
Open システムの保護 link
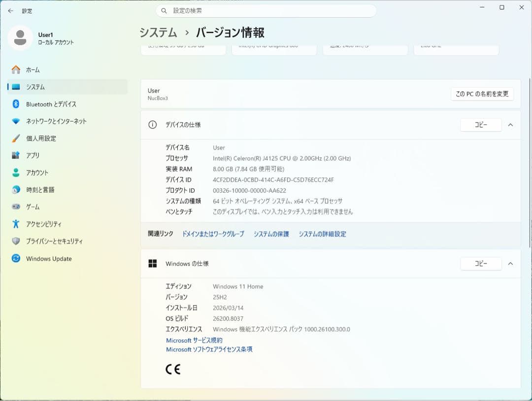(x=271, y=234)
